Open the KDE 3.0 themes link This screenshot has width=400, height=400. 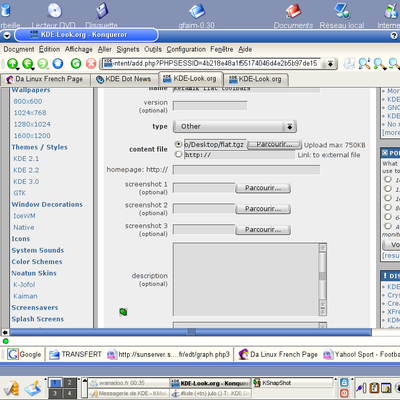click(x=26, y=182)
